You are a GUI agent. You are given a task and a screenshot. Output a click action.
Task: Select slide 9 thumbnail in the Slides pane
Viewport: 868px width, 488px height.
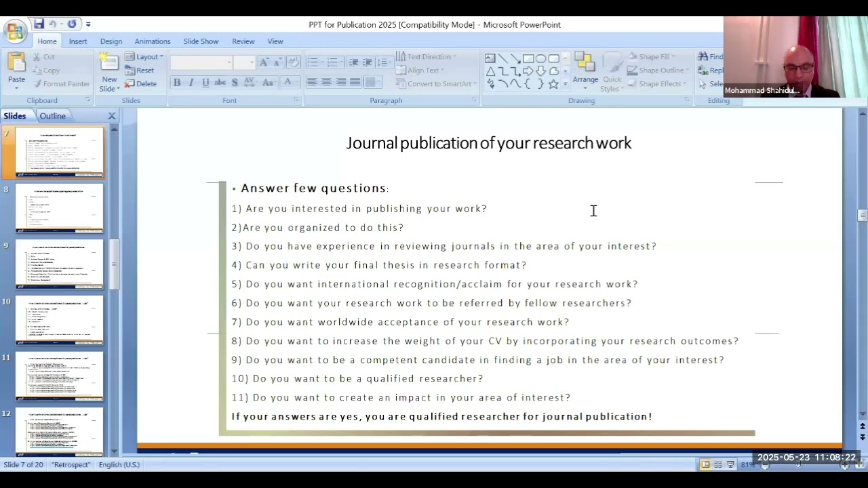point(60,264)
